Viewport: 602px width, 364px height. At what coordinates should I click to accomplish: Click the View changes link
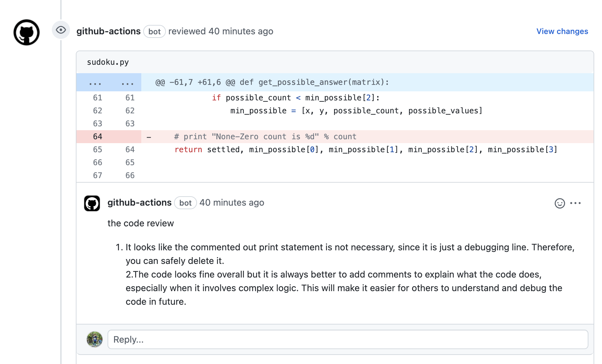(x=562, y=31)
